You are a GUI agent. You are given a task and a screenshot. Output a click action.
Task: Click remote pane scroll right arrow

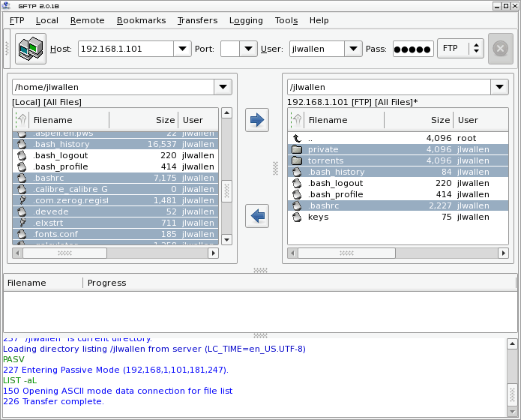(504, 253)
